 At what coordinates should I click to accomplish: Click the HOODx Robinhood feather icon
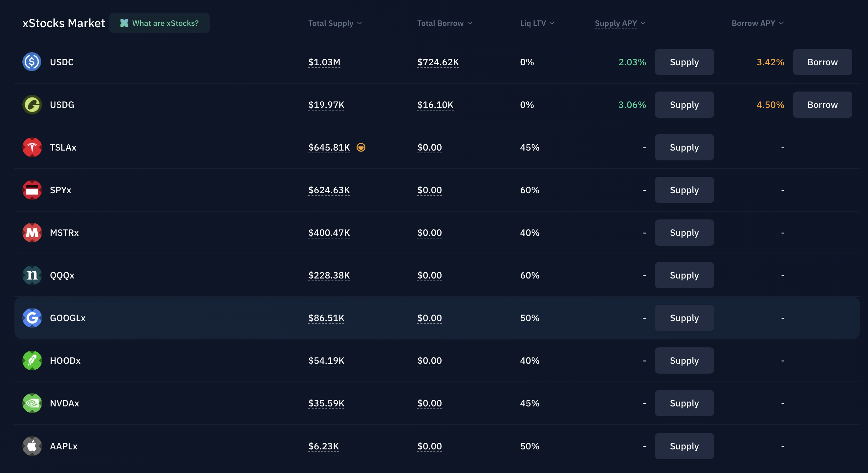point(32,360)
